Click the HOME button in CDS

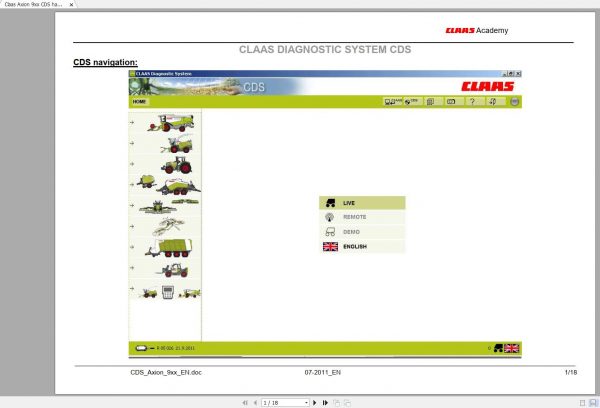(x=139, y=102)
